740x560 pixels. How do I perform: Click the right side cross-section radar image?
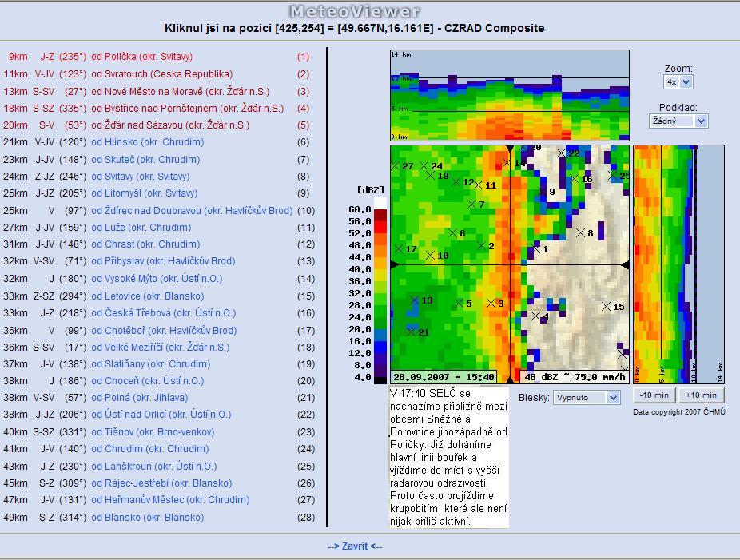[x=678, y=264]
